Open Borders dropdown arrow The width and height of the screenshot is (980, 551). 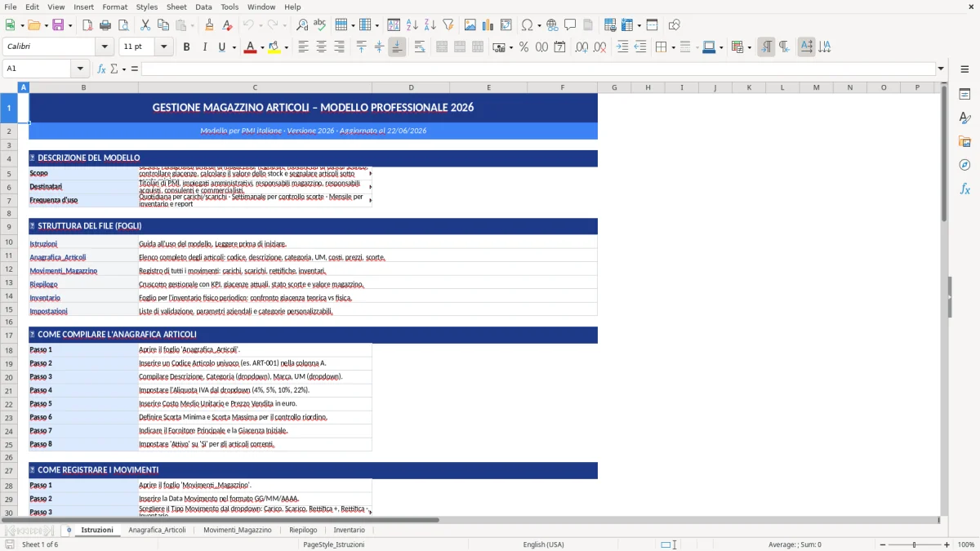point(673,47)
